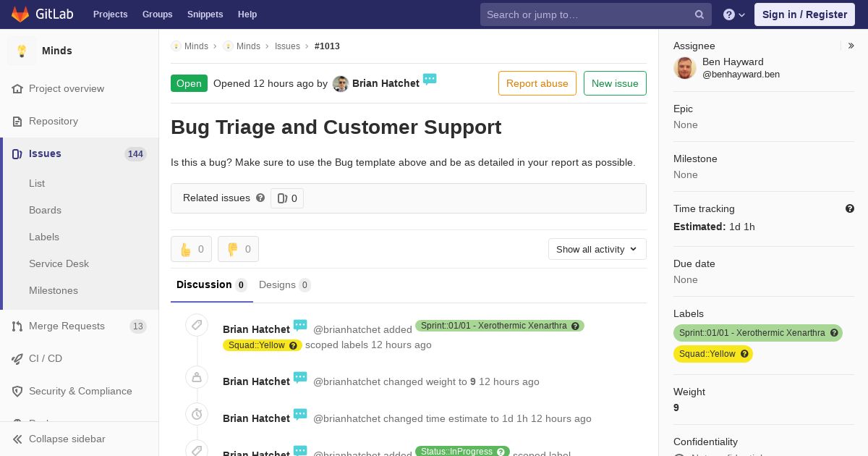Open the Milestones sidebar item
Image resolution: width=868 pixels, height=456 pixels.
54,290
